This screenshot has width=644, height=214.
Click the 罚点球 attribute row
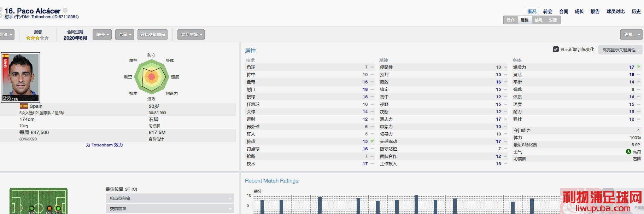click(x=310, y=149)
